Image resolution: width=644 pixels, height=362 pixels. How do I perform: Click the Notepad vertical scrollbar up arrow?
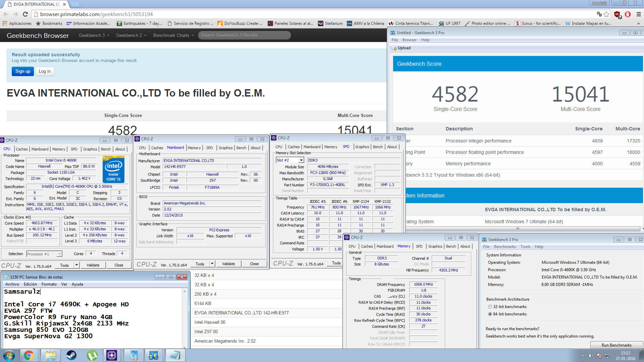184,291
